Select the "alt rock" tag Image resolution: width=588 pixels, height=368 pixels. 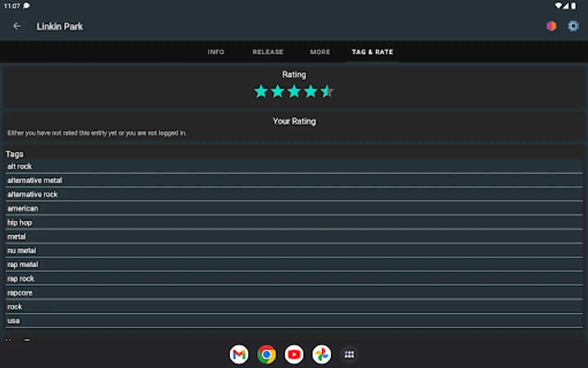click(294, 166)
